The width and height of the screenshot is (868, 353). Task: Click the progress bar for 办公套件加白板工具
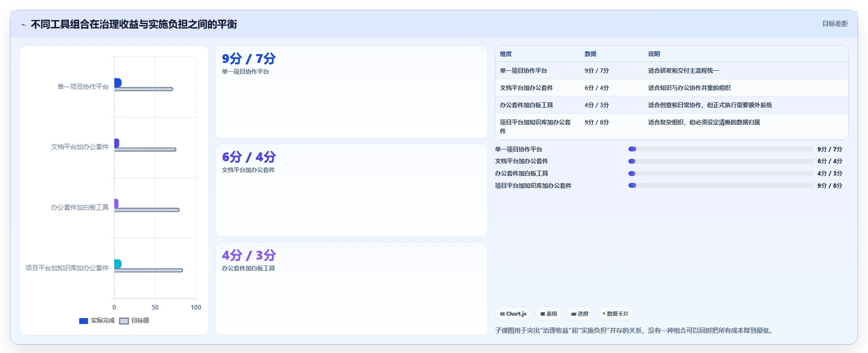[x=721, y=174]
